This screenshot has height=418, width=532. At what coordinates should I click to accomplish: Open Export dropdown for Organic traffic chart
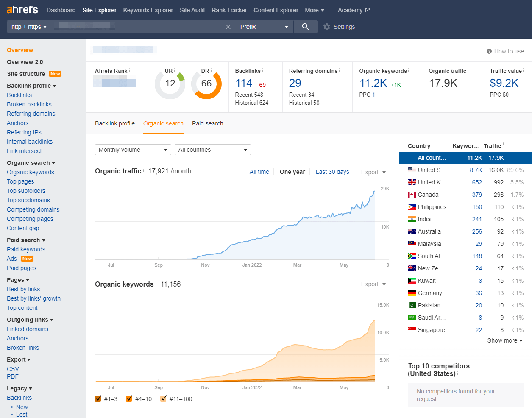coord(373,172)
